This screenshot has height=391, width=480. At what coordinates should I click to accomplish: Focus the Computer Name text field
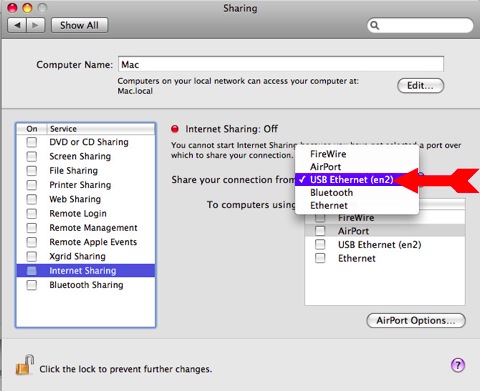coord(281,64)
